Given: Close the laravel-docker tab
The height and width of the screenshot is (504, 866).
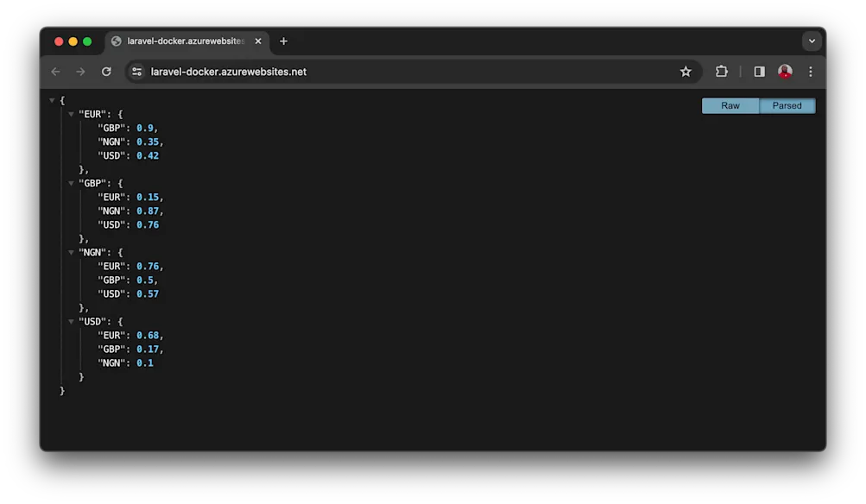Looking at the screenshot, I should click(257, 41).
